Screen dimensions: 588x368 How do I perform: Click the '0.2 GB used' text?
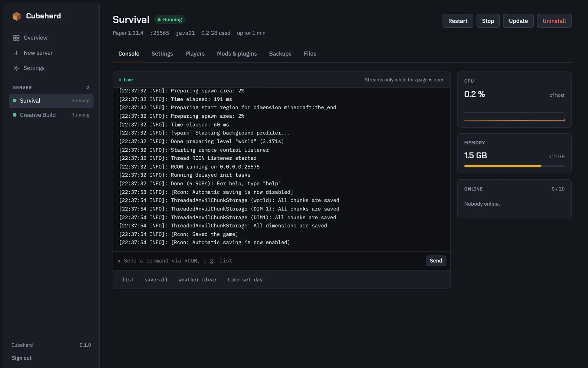216,33
